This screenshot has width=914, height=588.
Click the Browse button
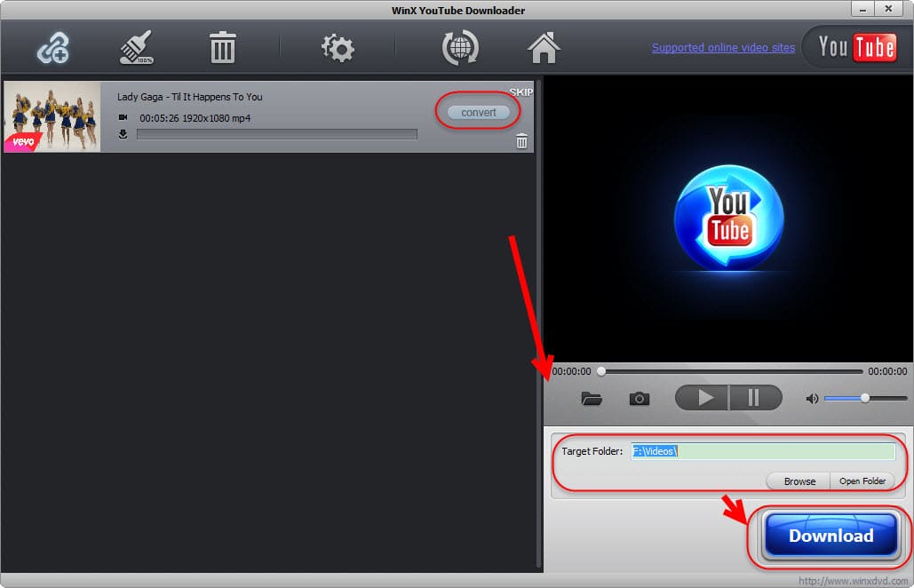tap(799, 481)
